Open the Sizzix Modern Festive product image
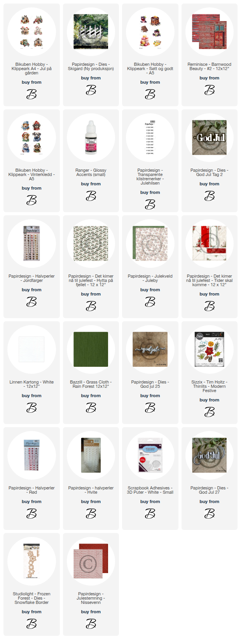 [210, 350]
